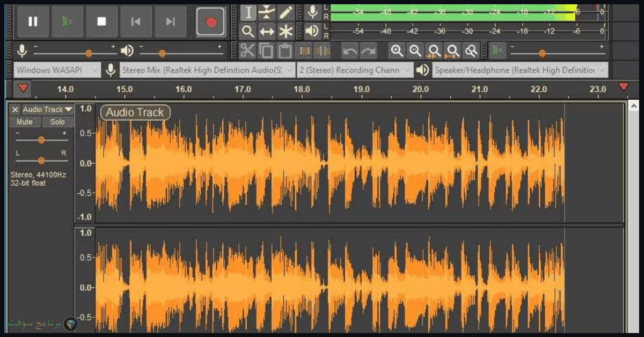This screenshot has height=337, width=644.
Task: Open the 2 (Stereo) Recording Channels list
Action: (355, 70)
